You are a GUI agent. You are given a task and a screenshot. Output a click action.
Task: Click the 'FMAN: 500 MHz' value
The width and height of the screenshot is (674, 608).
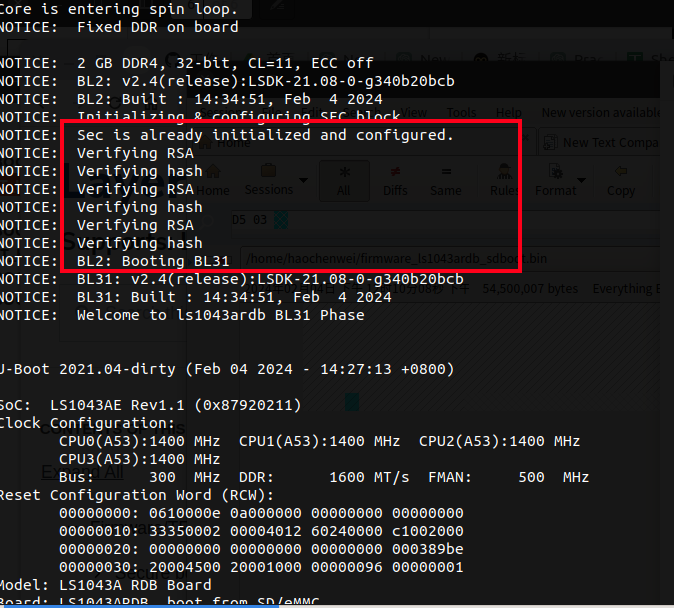point(509,477)
